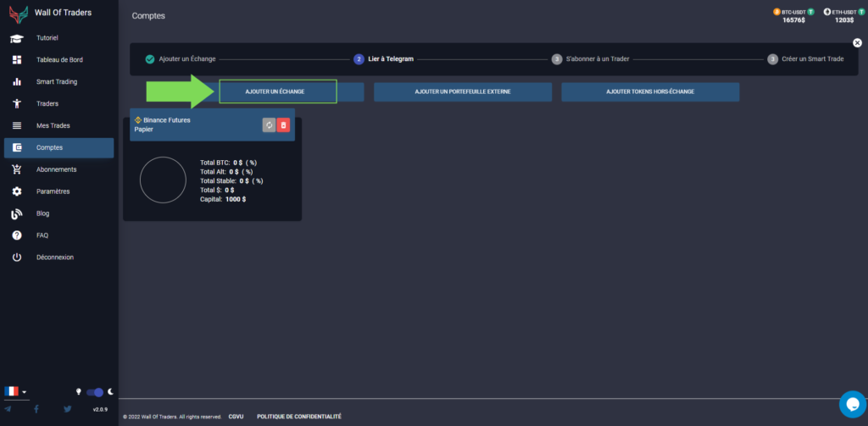Image resolution: width=868 pixels, height=426 pixels.
Task: Click Ajouter Tokens Hors-Échange button
Action: point(650,91)
